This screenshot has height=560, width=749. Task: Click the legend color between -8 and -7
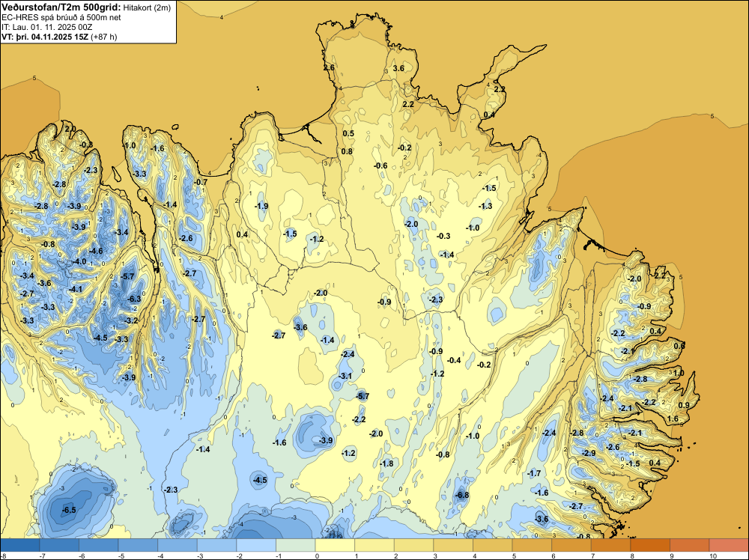(20, 545)
